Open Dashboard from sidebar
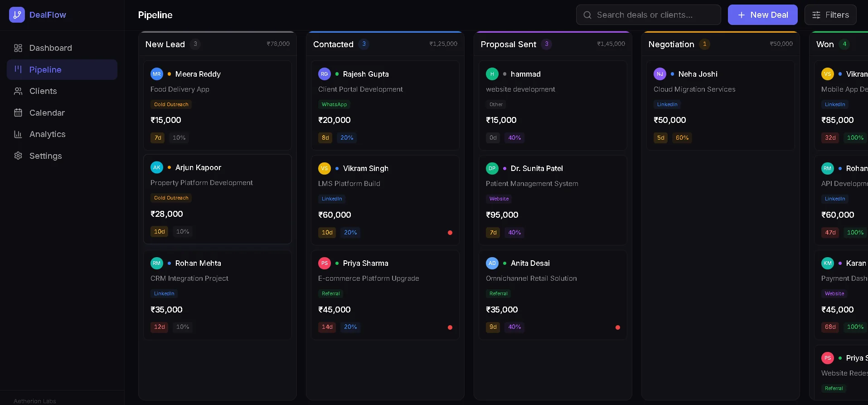868x405 pixels. [62, 48]
